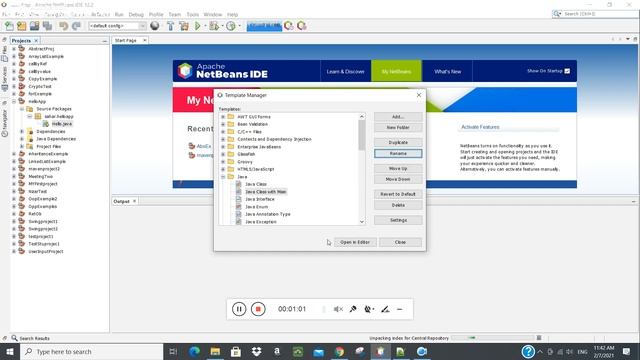Click the last icon on main toolbar
The image size is (640, 360).
tap(302, 26)
